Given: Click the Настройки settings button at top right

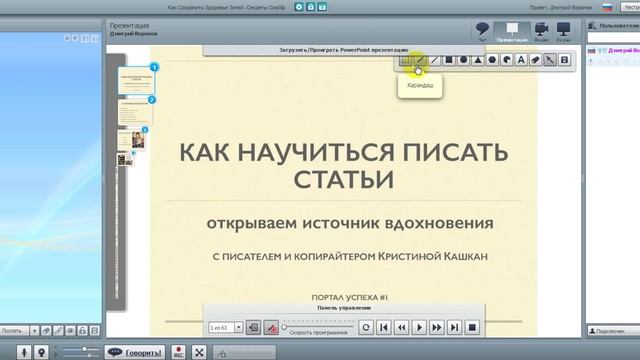Looking at the screenshot, I should pos(630,7).
